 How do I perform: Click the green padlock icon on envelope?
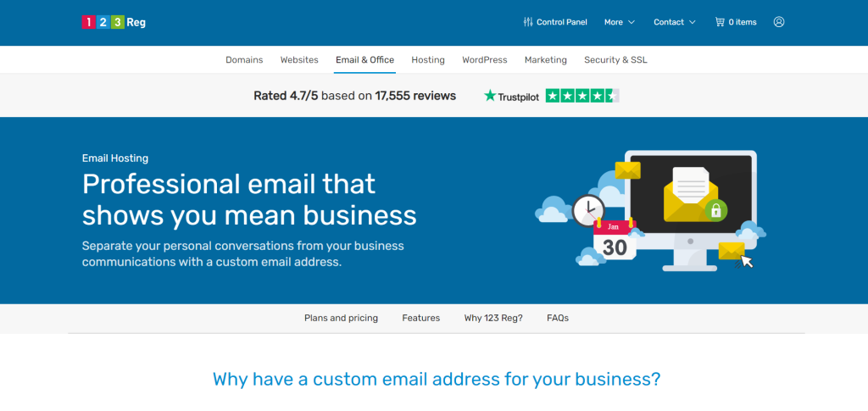click(715, 211)
